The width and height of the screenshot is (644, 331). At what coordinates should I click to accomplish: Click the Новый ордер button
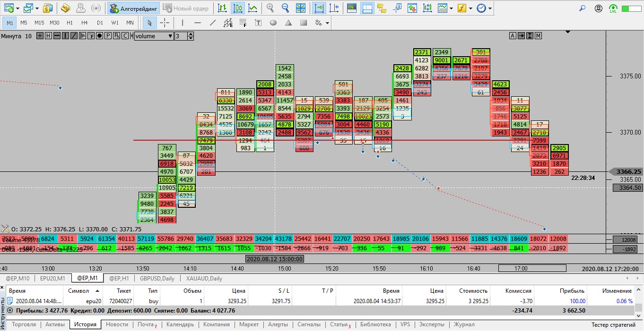pyautogui.click(x=186, y=8)
